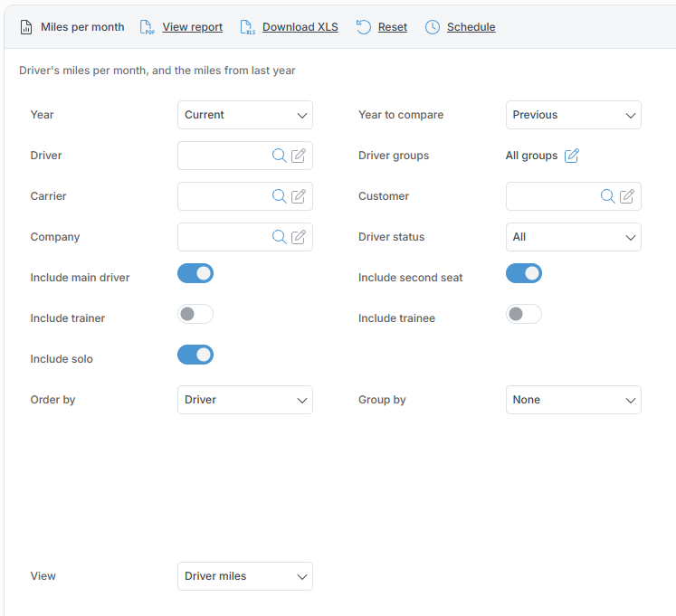Click the Driver field edit icon
Image resolution: width=676 pixels, height=616 pixels.
pos(299,156)
